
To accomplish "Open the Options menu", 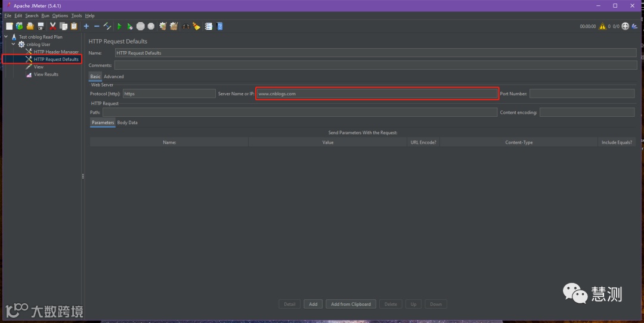I will (x=60, y=15).
